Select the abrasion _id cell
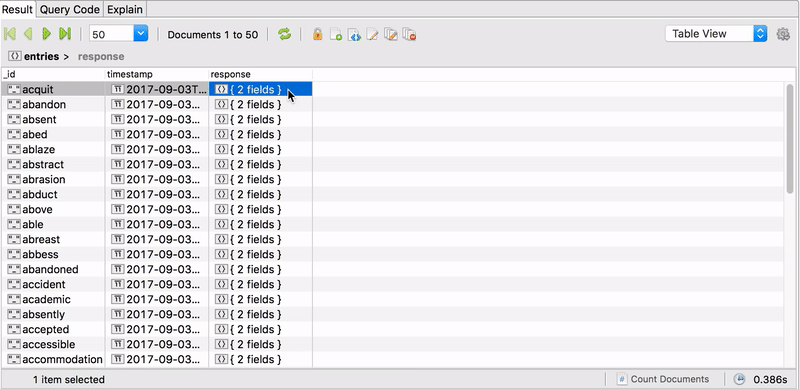The image size is (800, 389). (x=53, y=179)
